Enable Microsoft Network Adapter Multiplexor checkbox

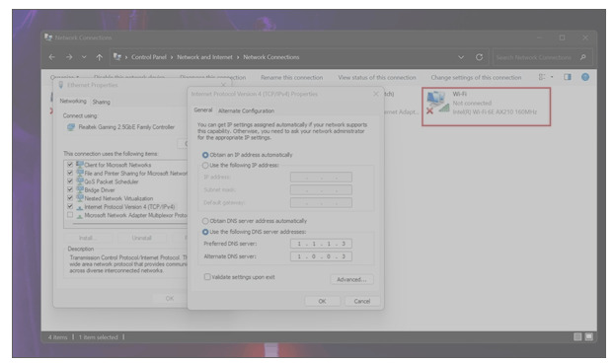click(x=70, y=215)
